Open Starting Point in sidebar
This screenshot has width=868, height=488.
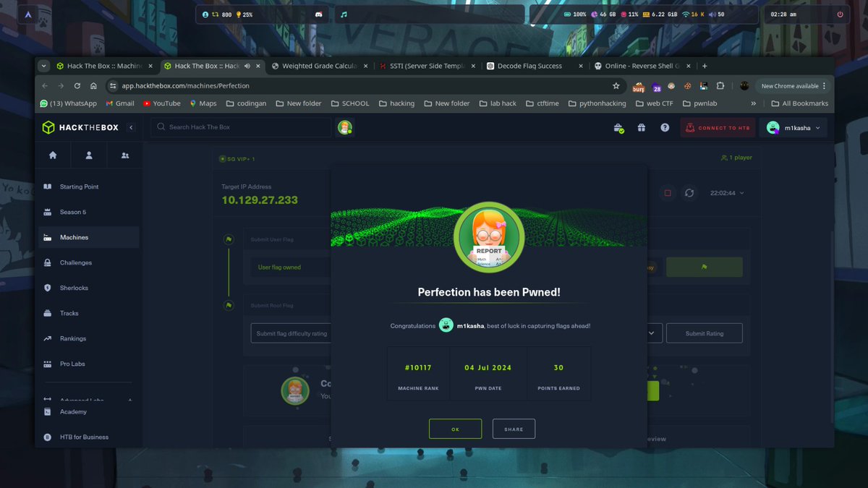[88, 187]
